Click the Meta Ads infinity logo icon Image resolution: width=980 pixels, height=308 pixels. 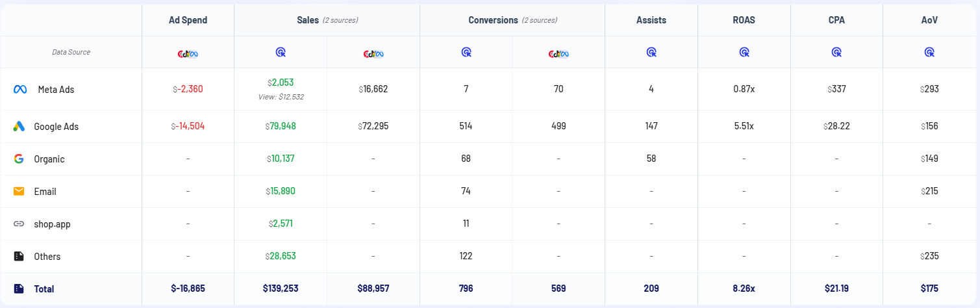click(19, 89)
